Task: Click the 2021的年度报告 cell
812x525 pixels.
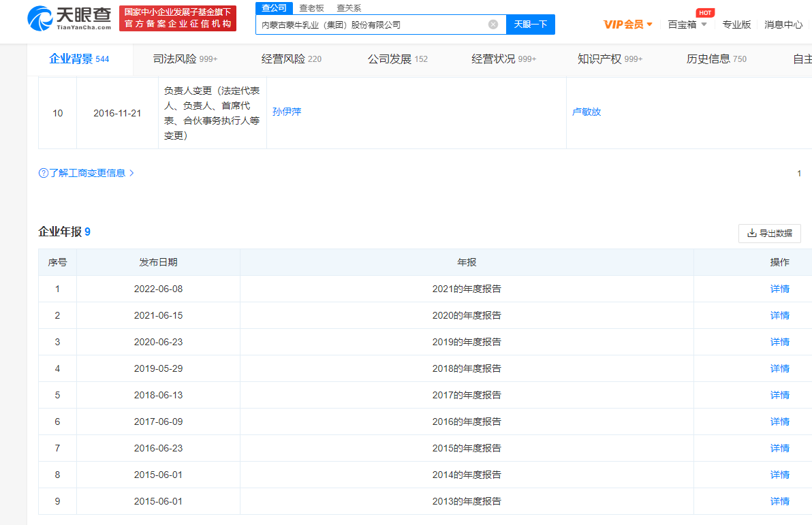Action: coord(467,289)
